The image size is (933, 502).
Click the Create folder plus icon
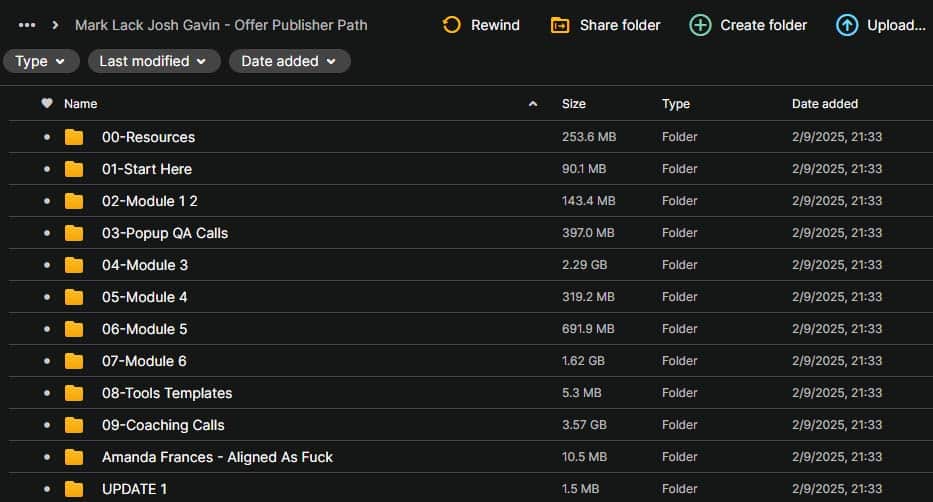pyautogui.click(x=701, y=25)
